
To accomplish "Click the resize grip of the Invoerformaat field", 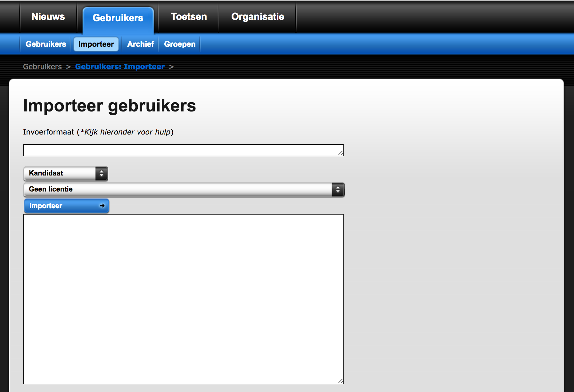I will pyautogui.click(x=341, y=153).
